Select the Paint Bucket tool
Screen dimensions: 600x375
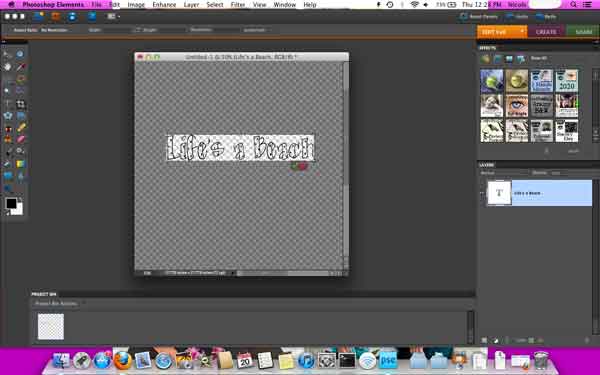pyautogui.click(x=8, y=164)
